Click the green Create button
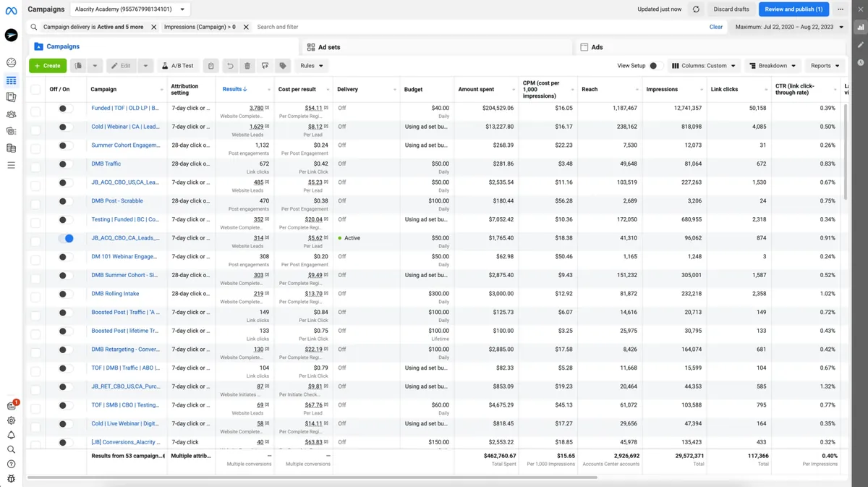Viewport: 868px width, 487px height. [48, 66]
